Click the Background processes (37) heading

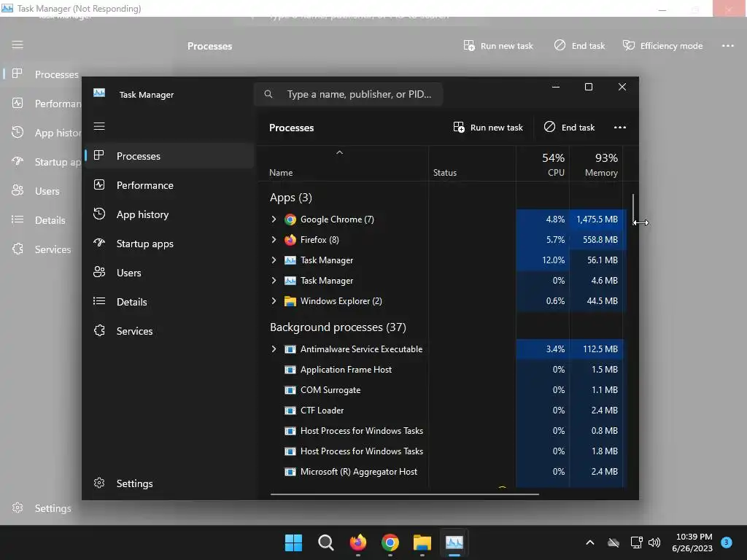[x=338, y=327]
